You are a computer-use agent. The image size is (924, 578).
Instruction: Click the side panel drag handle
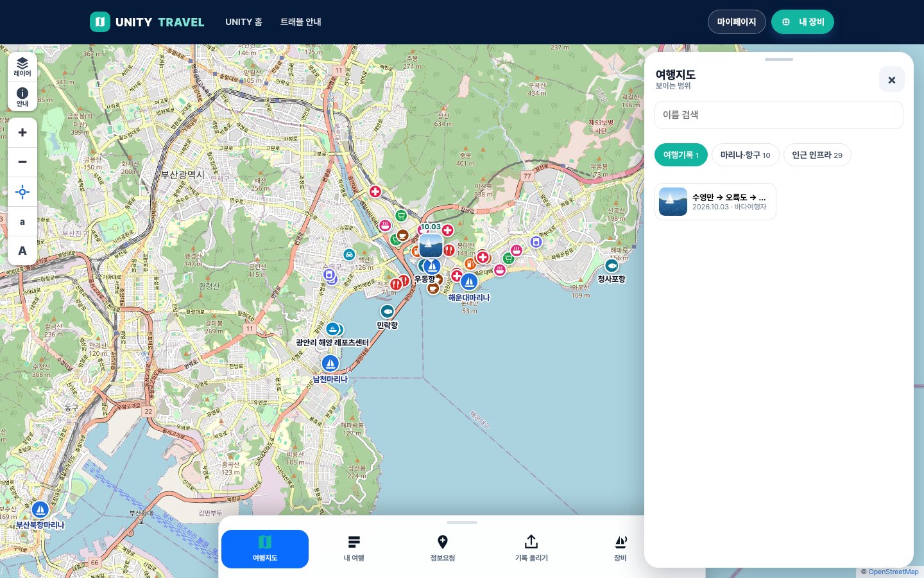(x=779, y=59)
